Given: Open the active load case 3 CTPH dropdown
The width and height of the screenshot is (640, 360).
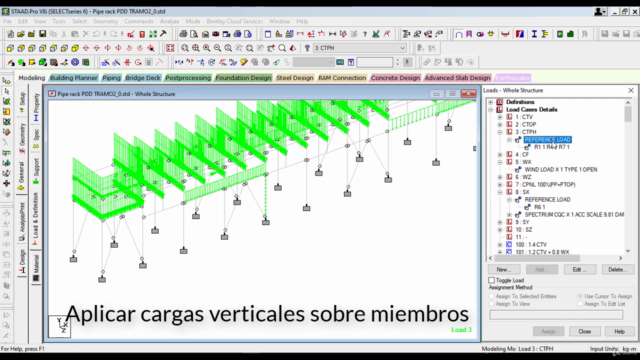Looking at the screenshot, I should (x=402, y=48).
